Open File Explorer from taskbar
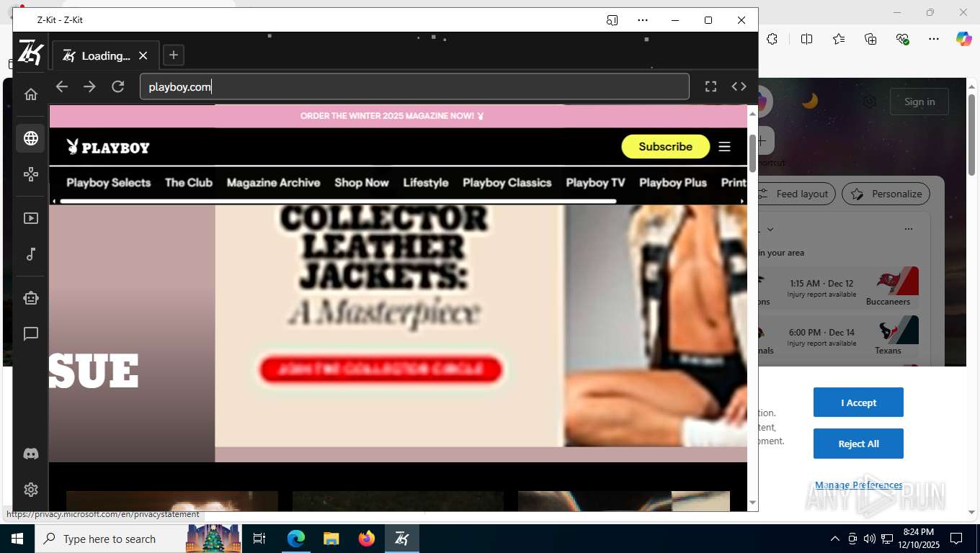 pyautogui.click(x=331, y=539)
